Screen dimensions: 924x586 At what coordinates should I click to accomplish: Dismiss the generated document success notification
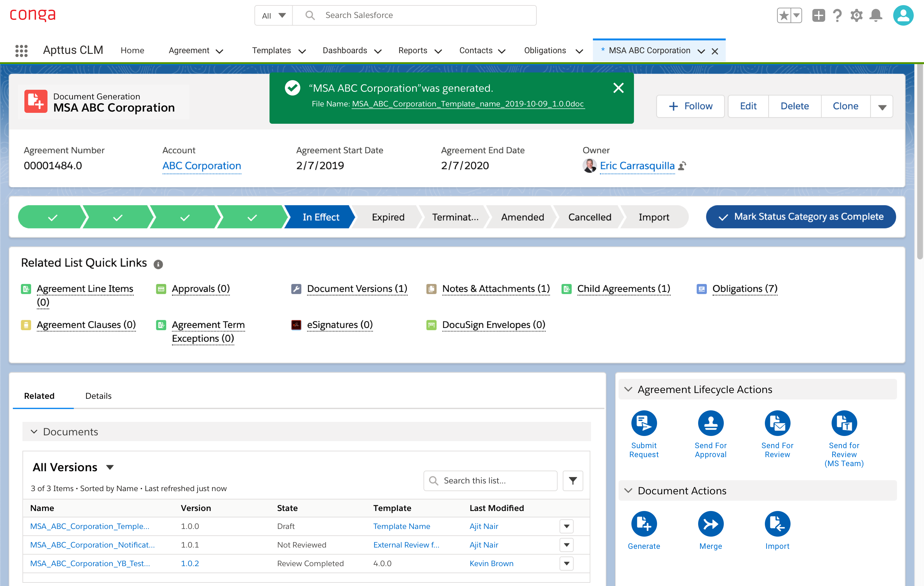coord(618,88)
